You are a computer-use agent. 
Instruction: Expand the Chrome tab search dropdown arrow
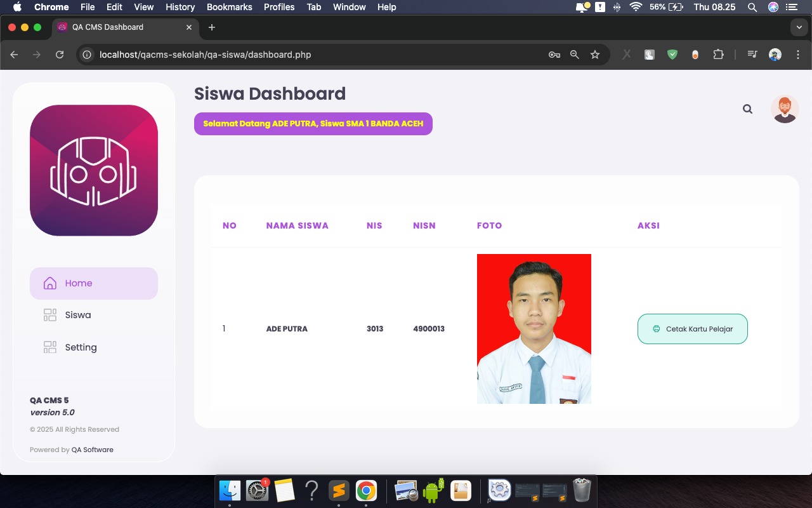point(799,27)
